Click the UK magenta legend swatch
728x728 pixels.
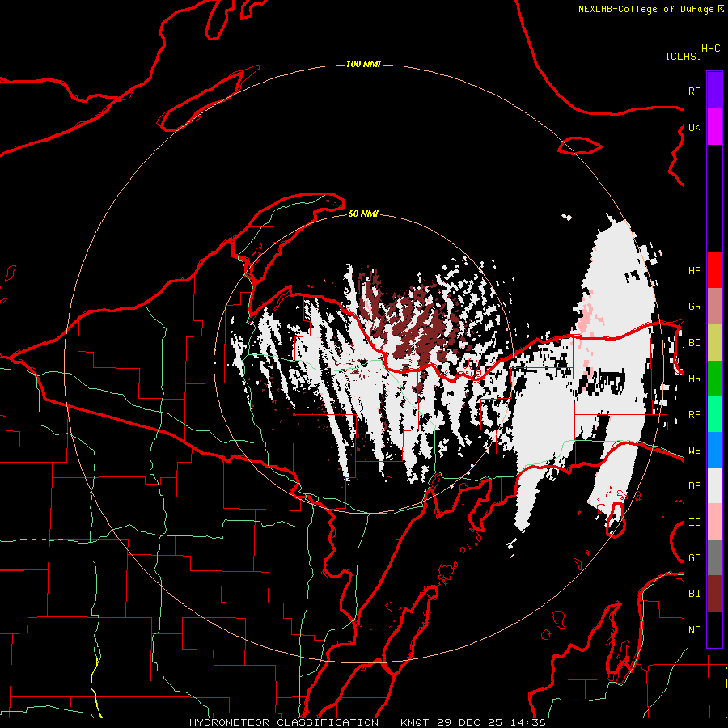click(x=714, y=127)
